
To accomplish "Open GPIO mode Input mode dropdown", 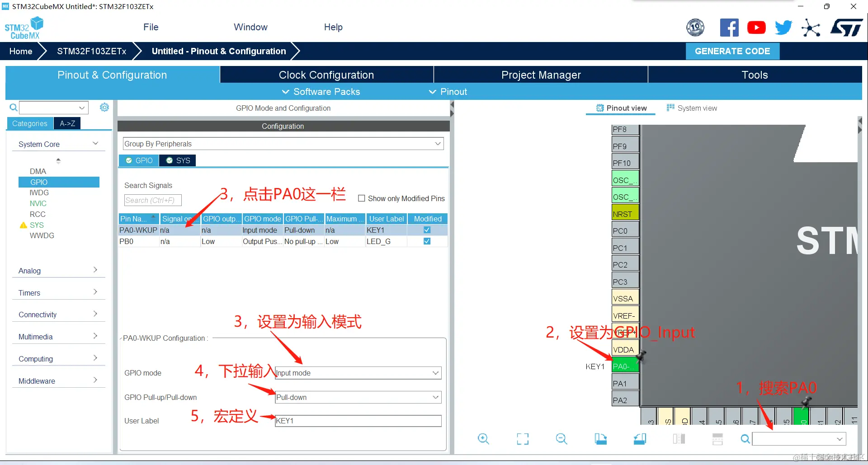I will click(x=358, y=373).
